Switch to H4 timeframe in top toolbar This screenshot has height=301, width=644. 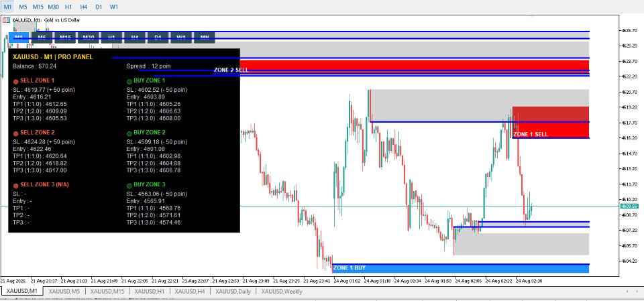click(x=83, y=7)
